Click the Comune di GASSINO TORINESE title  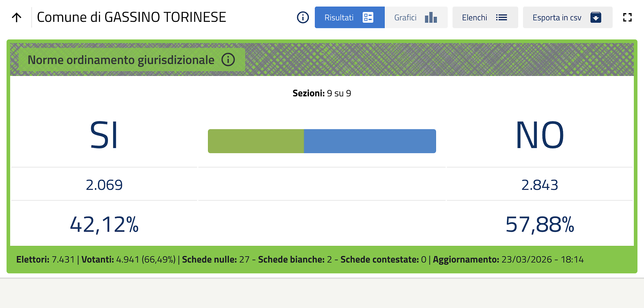pyautogui.click(x=131, y=17)
